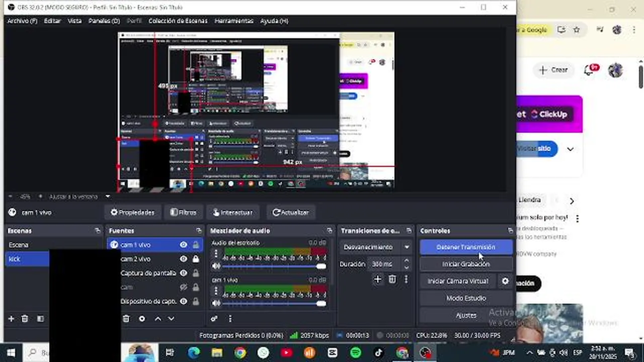Add a transition with plus icon
The height and width of the screenshot is (362, 644).
pyautogui.click(x=378, y=279)
